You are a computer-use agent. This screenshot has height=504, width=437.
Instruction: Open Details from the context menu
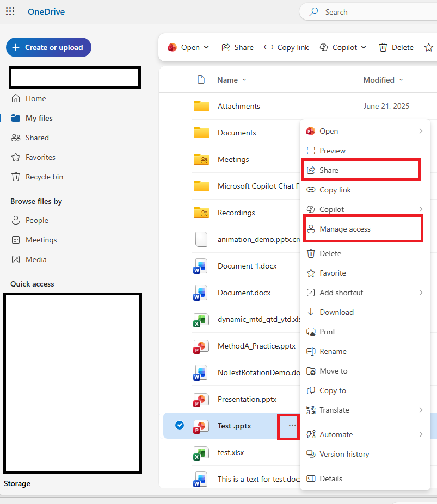tap(365, 478)
